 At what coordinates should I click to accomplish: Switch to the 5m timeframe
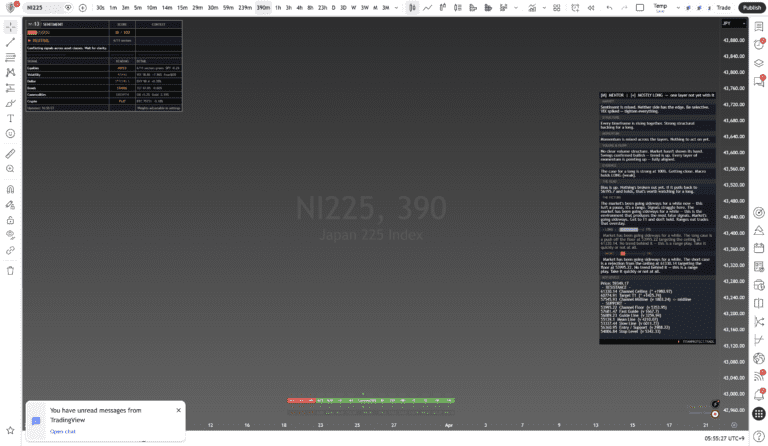(138, 8)
